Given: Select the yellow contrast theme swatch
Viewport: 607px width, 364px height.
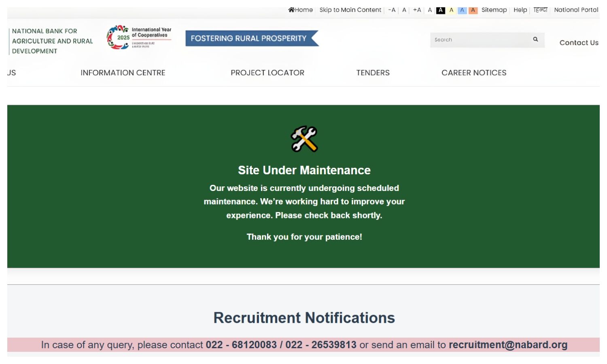Looking at the screenshot, I should [451, 10].
